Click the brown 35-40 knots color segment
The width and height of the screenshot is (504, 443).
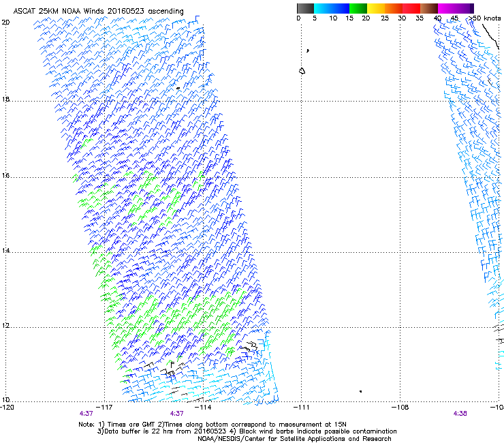pos(429,8)
